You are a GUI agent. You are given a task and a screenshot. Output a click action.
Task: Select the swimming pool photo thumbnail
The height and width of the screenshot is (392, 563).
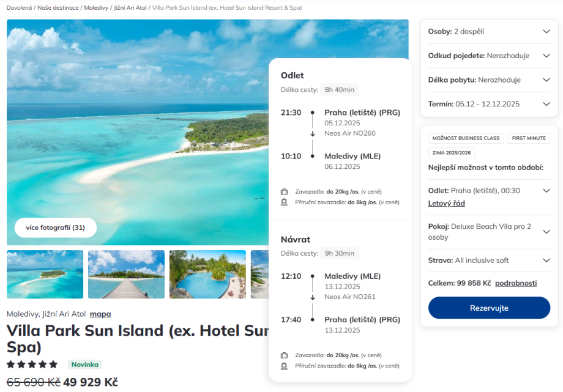pyautogui.click(x=207, y=274)
